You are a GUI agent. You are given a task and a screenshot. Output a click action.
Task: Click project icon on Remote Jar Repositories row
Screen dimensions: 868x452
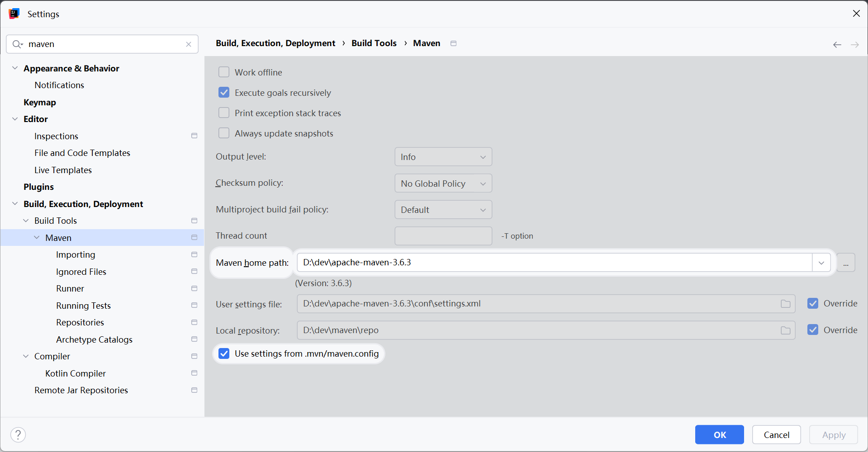pyautogui.click(x=194, y=390)
